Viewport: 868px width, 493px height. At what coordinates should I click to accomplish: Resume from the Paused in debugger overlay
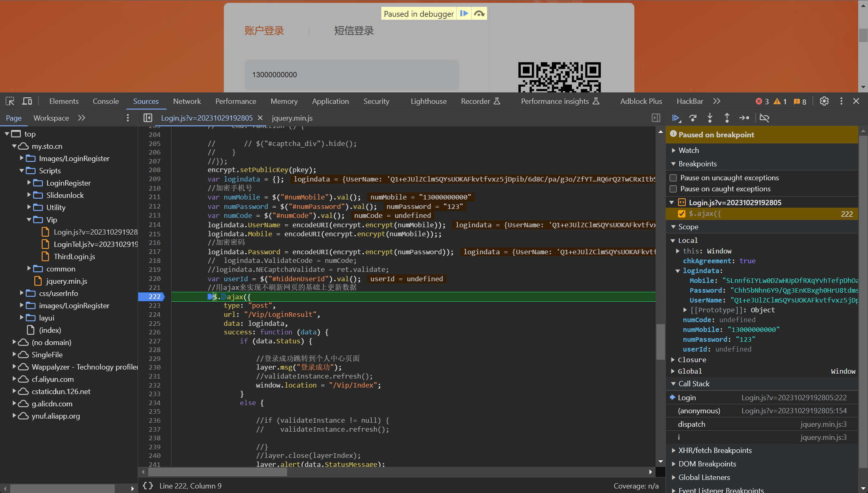(x=464, y=13)
